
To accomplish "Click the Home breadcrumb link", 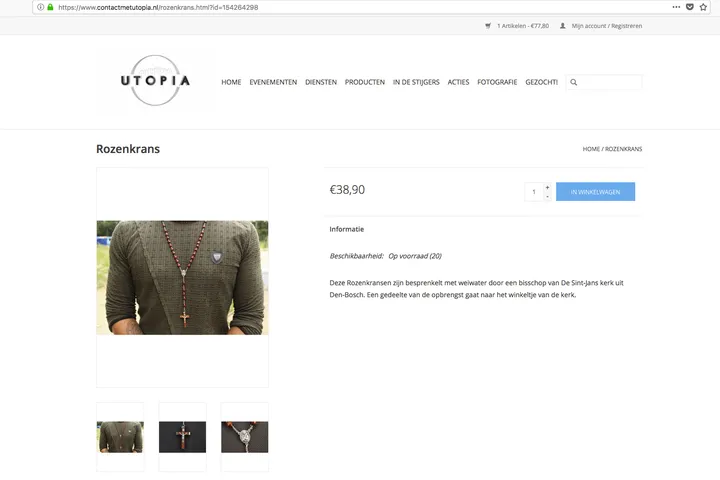I will coord(591,149).
